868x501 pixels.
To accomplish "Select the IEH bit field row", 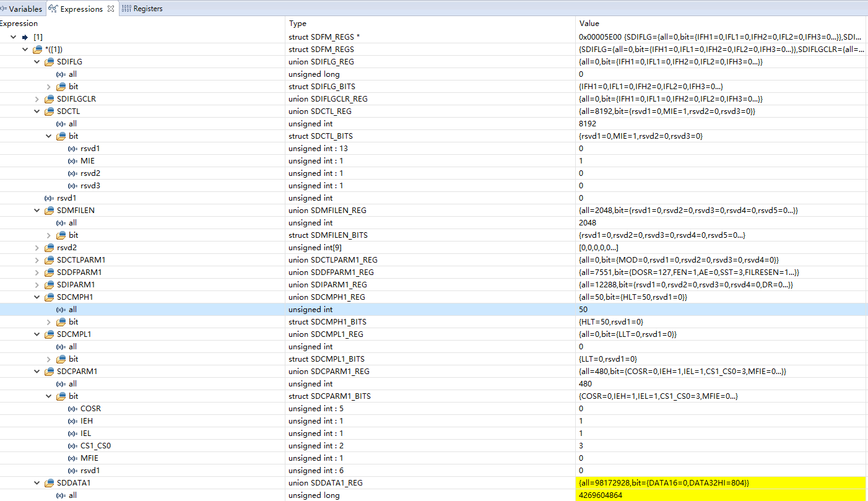I will point(433,421).
